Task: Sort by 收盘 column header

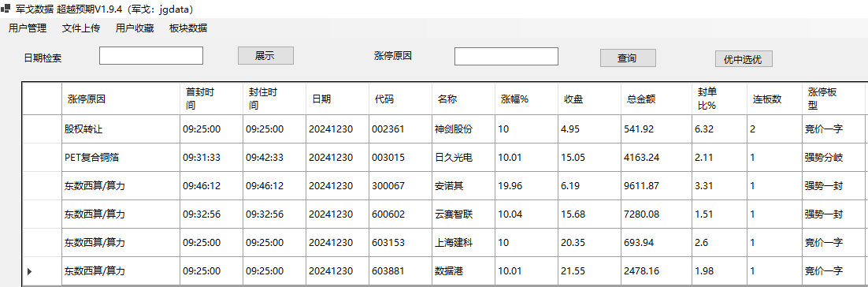Action: coord(589,99)
